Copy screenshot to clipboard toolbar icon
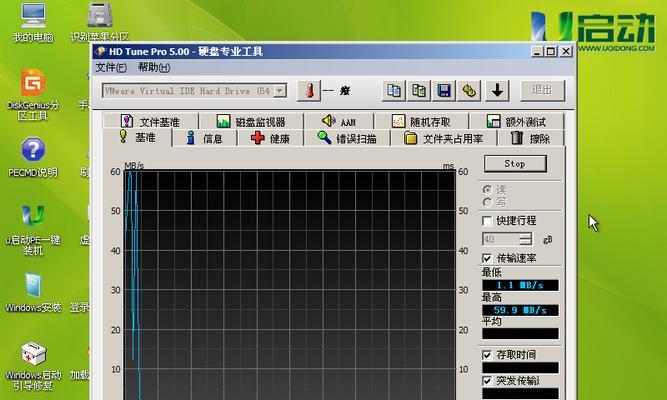 [x=419, y=91]
